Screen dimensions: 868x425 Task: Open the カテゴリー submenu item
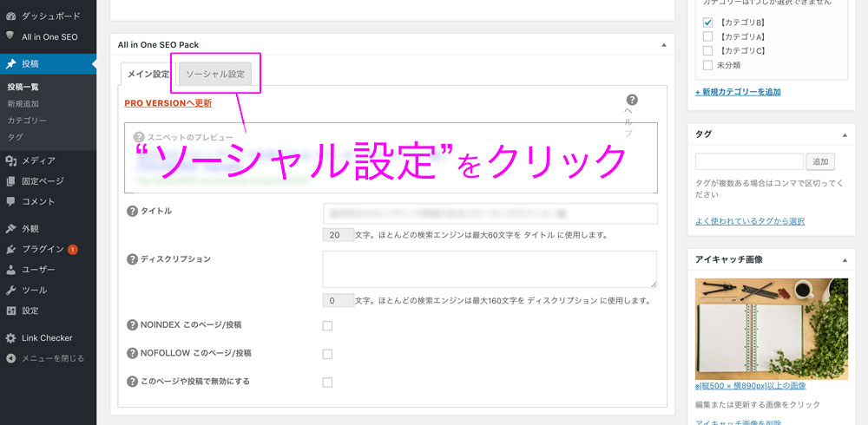pos(27,120)
